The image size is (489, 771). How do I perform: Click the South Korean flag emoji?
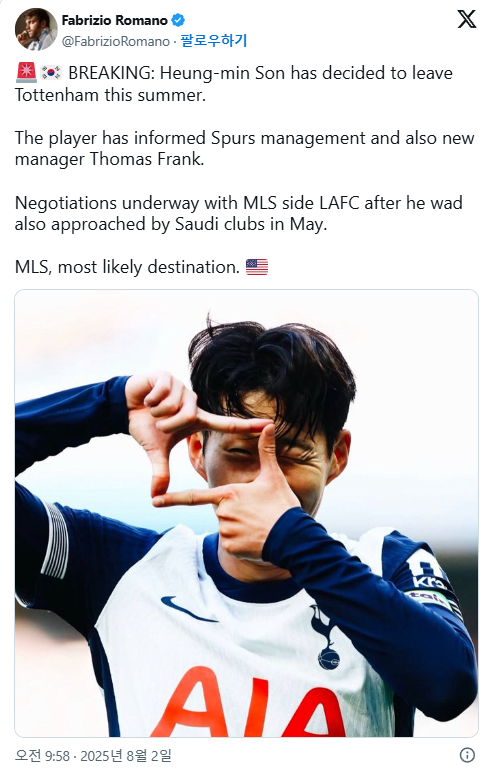tap(51, 73)
